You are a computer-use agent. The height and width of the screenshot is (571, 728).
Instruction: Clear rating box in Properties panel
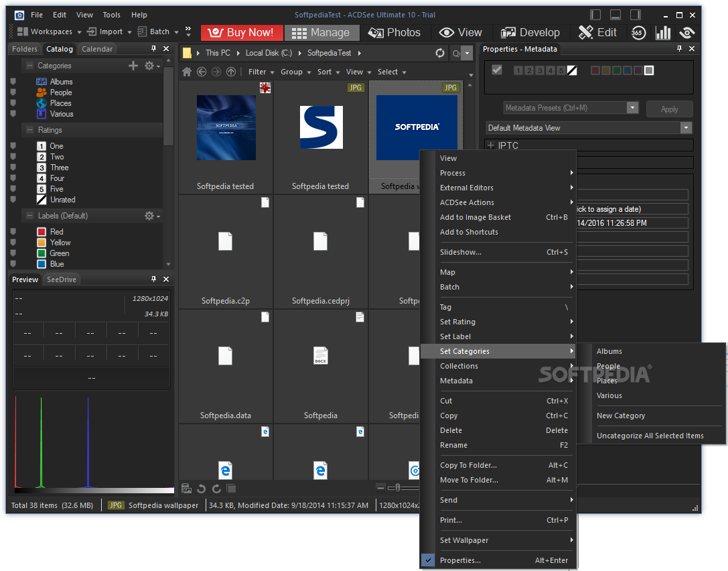(572, 70)
